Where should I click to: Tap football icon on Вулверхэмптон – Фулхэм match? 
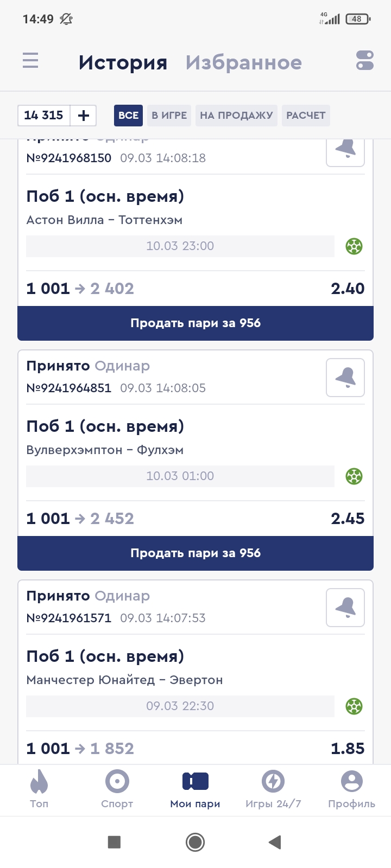[354, 476]
